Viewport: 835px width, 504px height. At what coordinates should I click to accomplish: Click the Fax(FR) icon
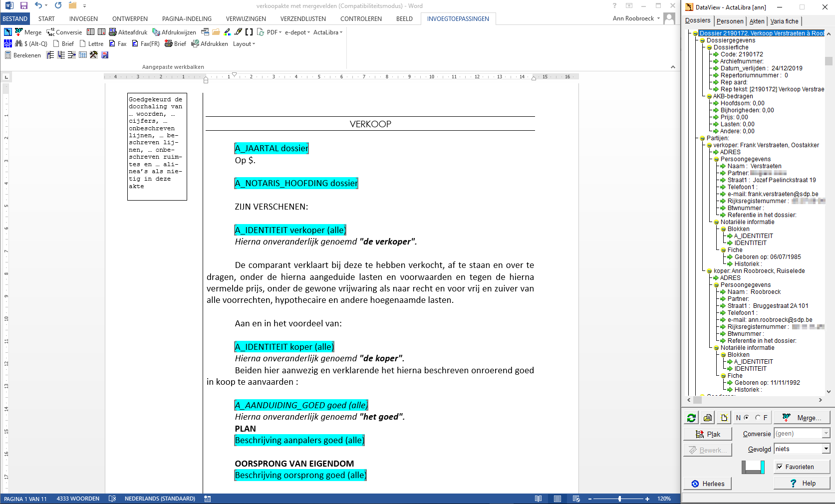(135, 43)
